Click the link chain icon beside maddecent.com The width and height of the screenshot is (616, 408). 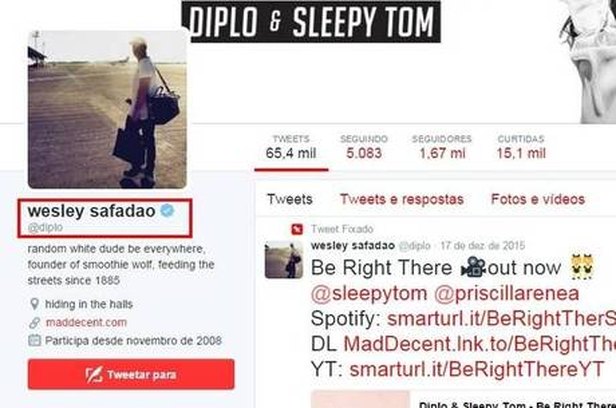(35, 323)
